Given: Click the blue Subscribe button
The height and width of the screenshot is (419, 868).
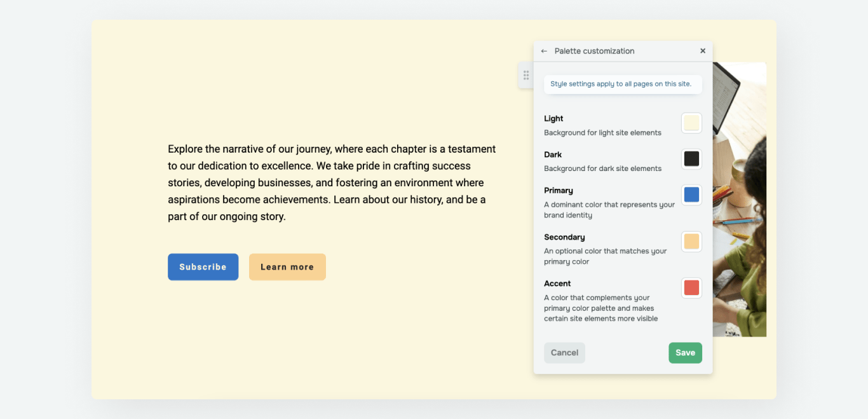Looking at the screenshot, I should (203, 267).
